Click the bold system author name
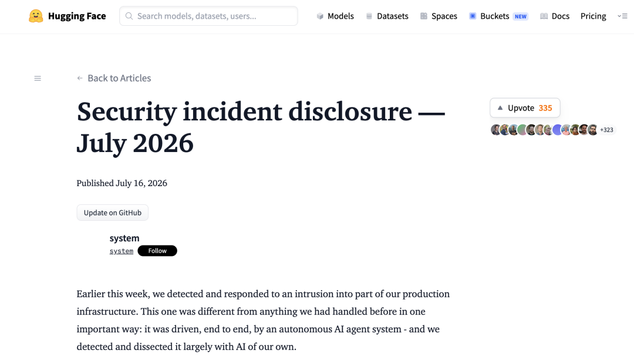 [124, 238]
